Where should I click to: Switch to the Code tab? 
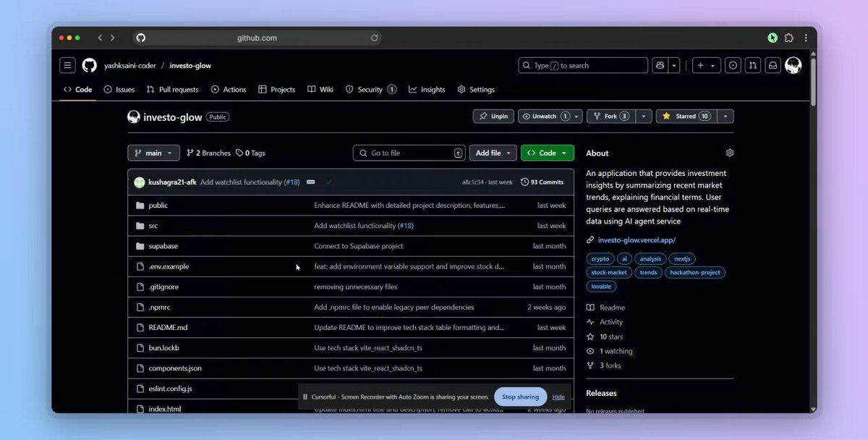tap(78, 90)
